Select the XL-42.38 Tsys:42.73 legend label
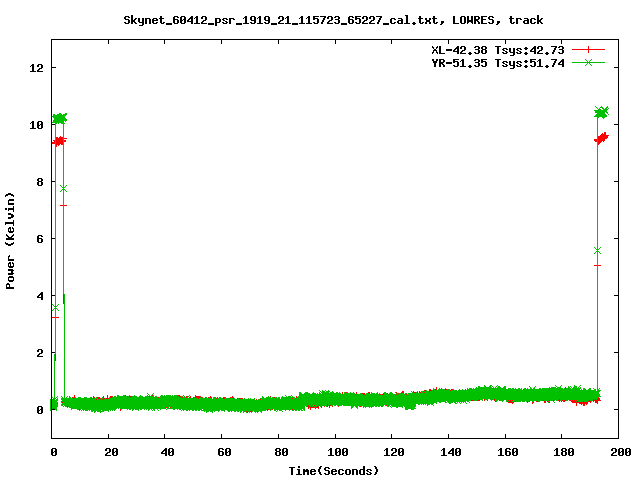 (498, 50)
